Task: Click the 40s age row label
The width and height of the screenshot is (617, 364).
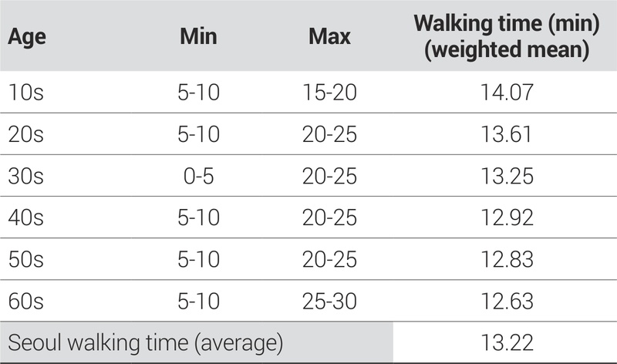Action: click(x=26, y=218)
